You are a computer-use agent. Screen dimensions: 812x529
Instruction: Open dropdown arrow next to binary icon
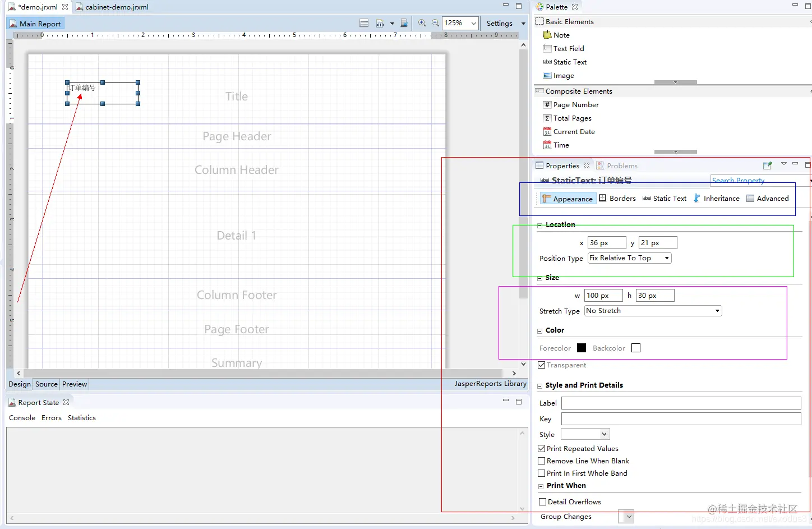(x=392, y=24)
